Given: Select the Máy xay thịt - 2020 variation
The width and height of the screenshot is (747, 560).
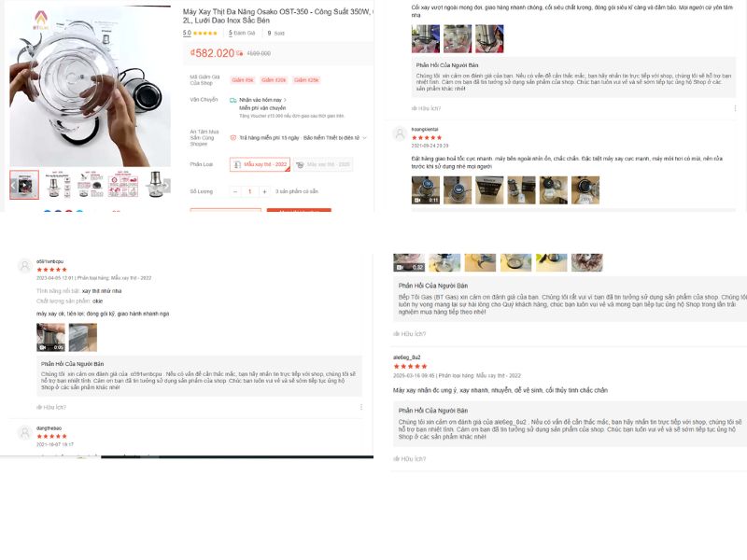Looking at the screenshot, I should (x=323, y=164).
